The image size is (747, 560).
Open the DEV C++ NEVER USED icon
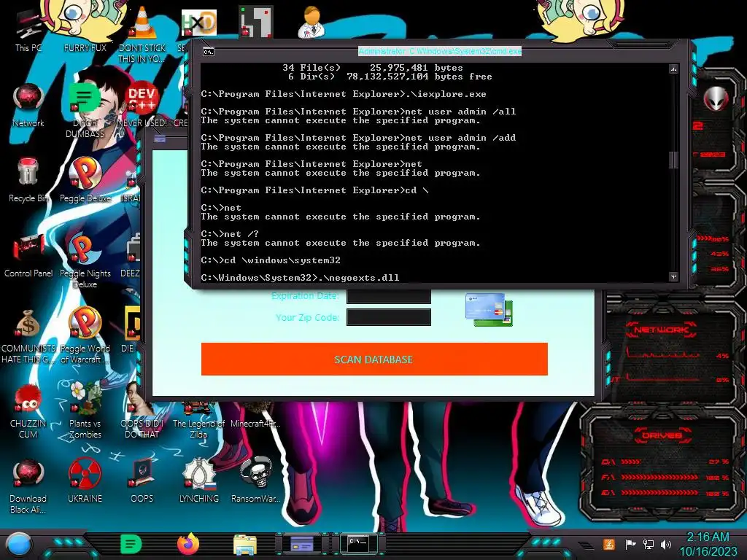(x=142, y=105)
